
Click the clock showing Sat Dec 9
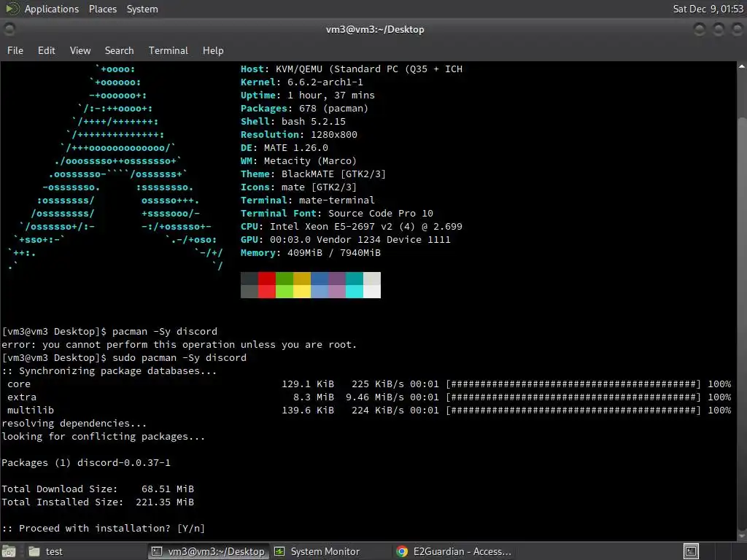708,9
